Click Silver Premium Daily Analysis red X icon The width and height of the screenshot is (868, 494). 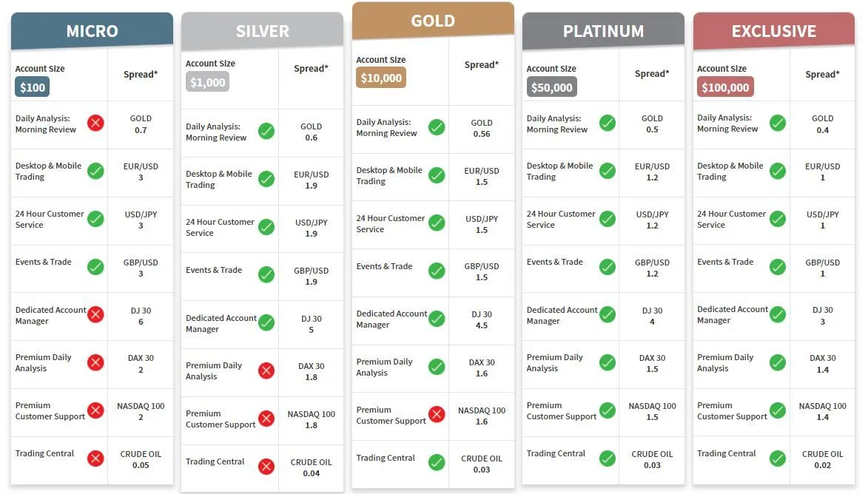point(266,370)
